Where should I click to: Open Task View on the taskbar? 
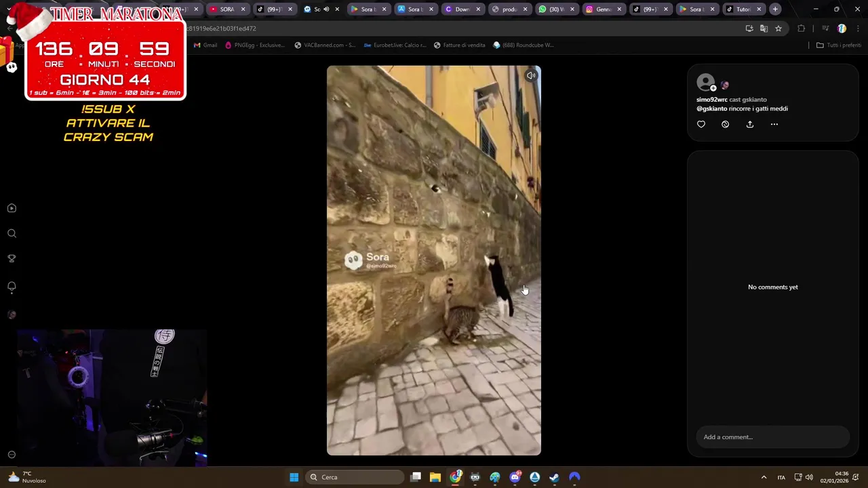[x=416, y=477]
